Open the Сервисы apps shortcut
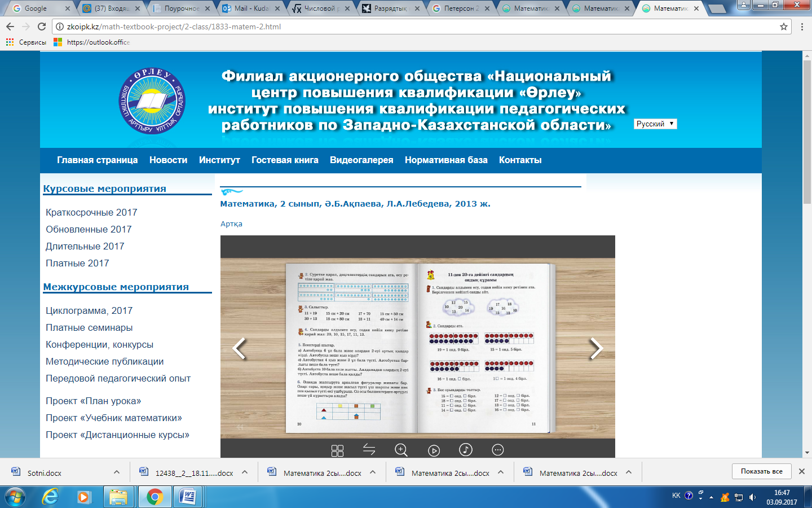The width and height of the screenshot is (812, 508). coord(26,42)
